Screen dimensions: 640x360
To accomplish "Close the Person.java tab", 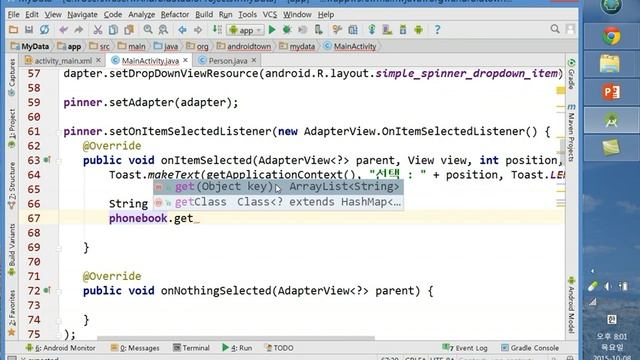I will coord(254,60).
